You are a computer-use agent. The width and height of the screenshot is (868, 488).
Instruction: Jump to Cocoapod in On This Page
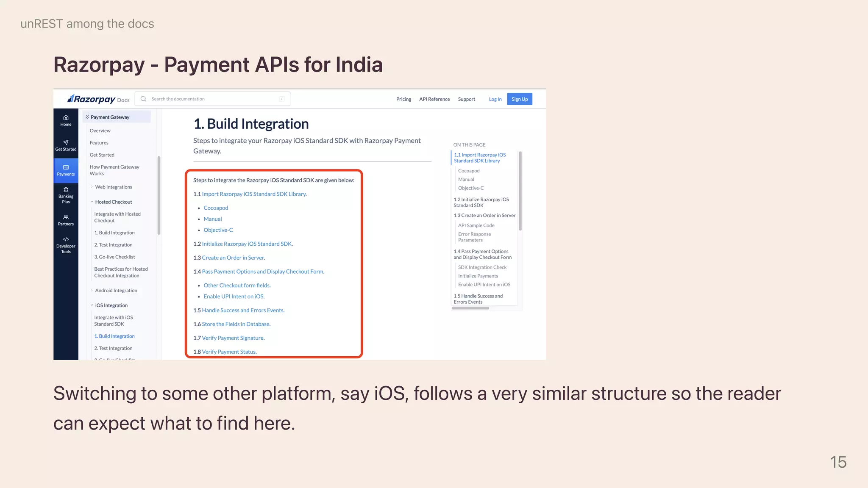pyautogui.click(x=469, y=171)
